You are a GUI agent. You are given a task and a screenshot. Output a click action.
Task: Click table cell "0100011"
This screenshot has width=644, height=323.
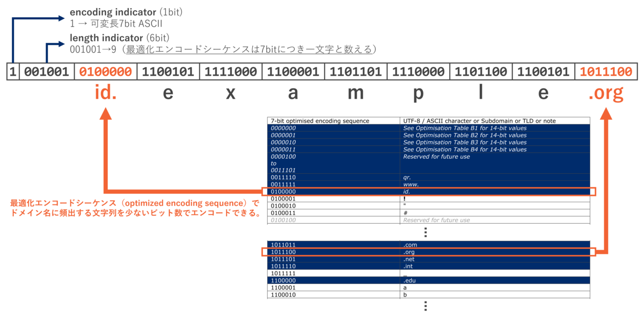pos(282,212)
